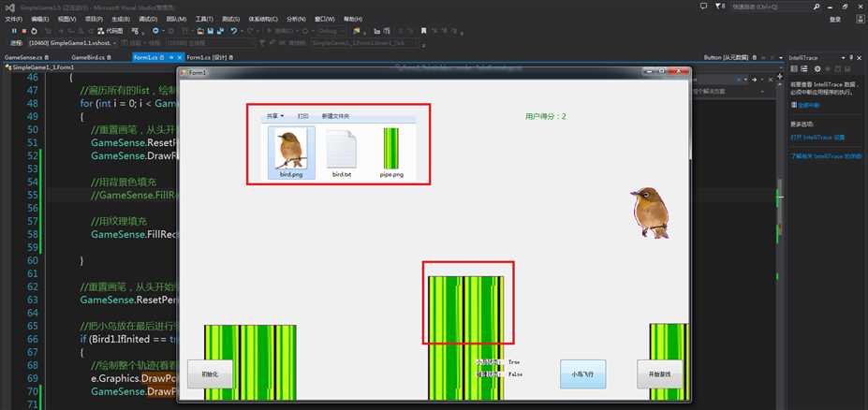868x410 pixels.
Task: Undo the last edit icon
Action: point(233,31)
